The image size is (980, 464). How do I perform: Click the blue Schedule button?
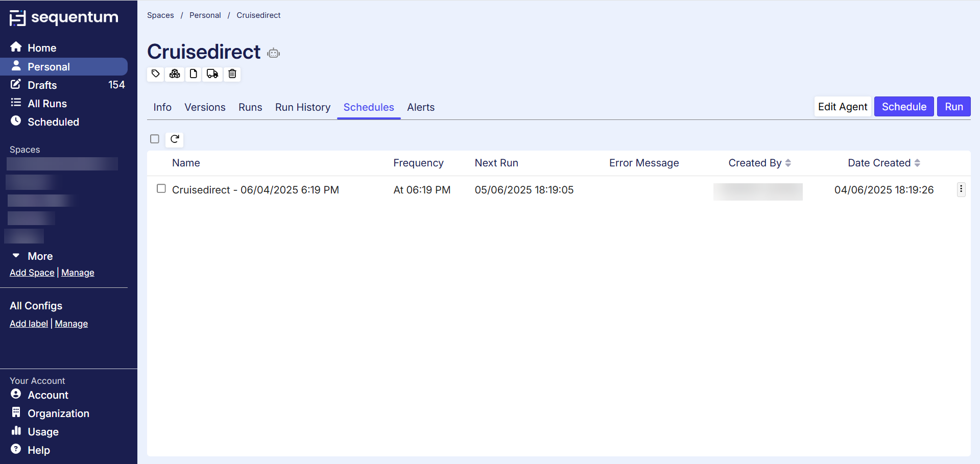(x=903, y=107)
